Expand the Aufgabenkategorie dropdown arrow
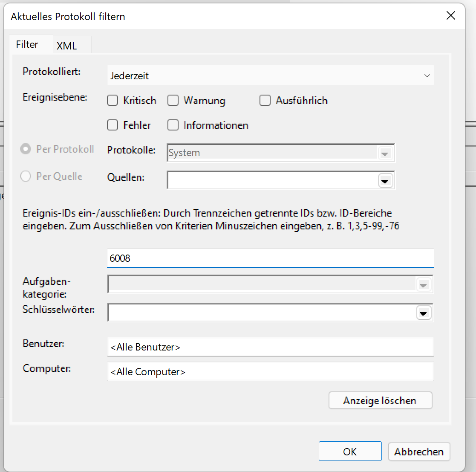 [x=423, y=285]
